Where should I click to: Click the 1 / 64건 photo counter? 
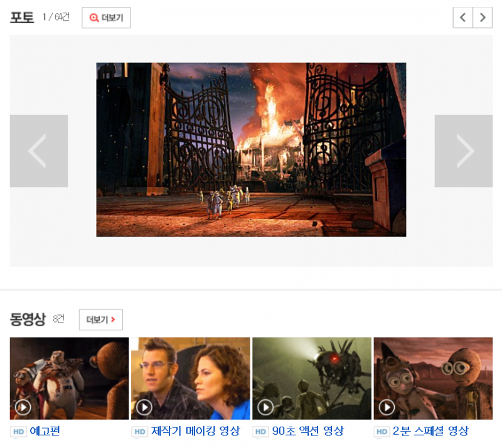[x=56, y=17]
